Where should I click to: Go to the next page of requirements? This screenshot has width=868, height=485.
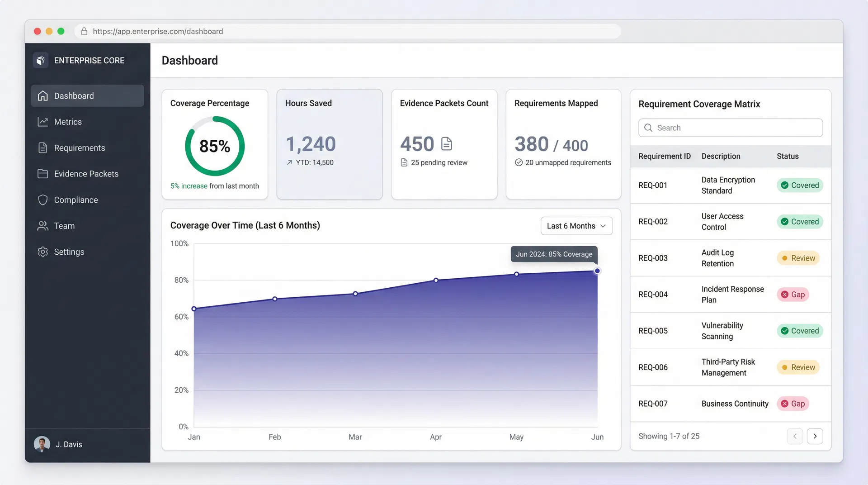[x=815, y=436]
